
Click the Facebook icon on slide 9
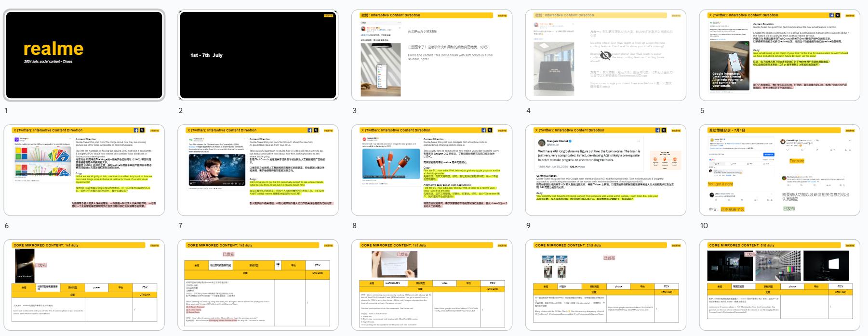(658, 130)
